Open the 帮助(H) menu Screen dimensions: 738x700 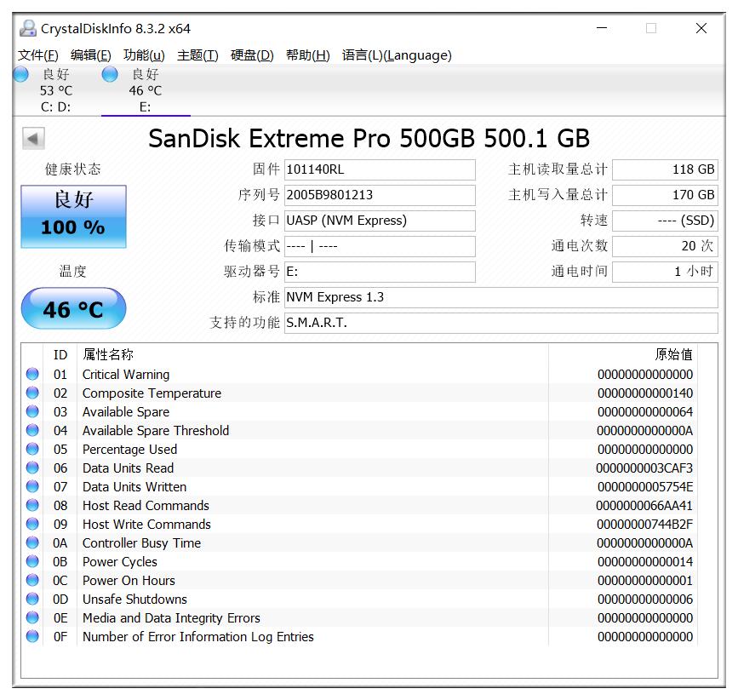point(308,55)
